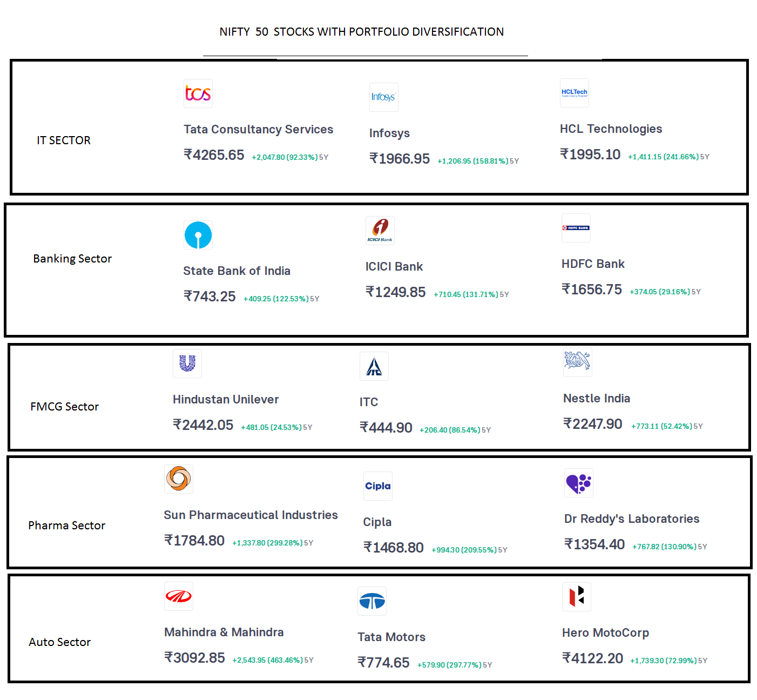
Task: Open the Sun Pharmaceutical Industries name link
Action: pos(251,515)
